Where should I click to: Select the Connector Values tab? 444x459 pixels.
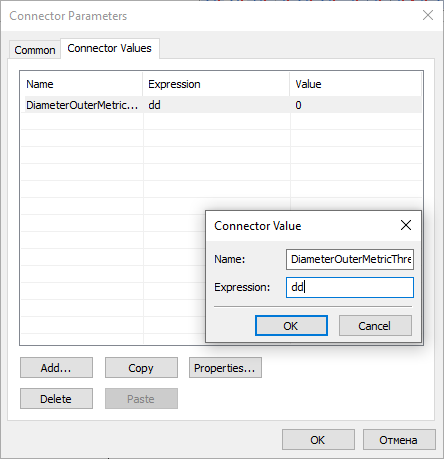point(109,48)
